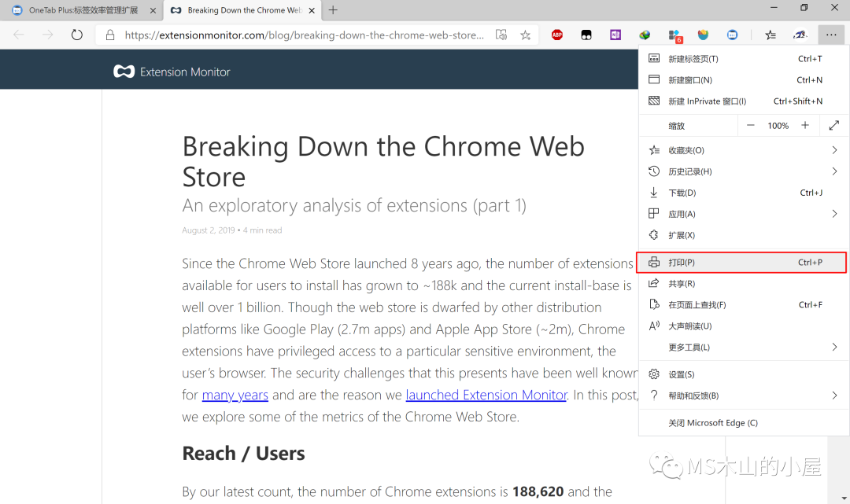Select 大声朗读(U) in the menu
Image resolution: width=850 pixels, height=504 pixels.
(x=744, y=326)
